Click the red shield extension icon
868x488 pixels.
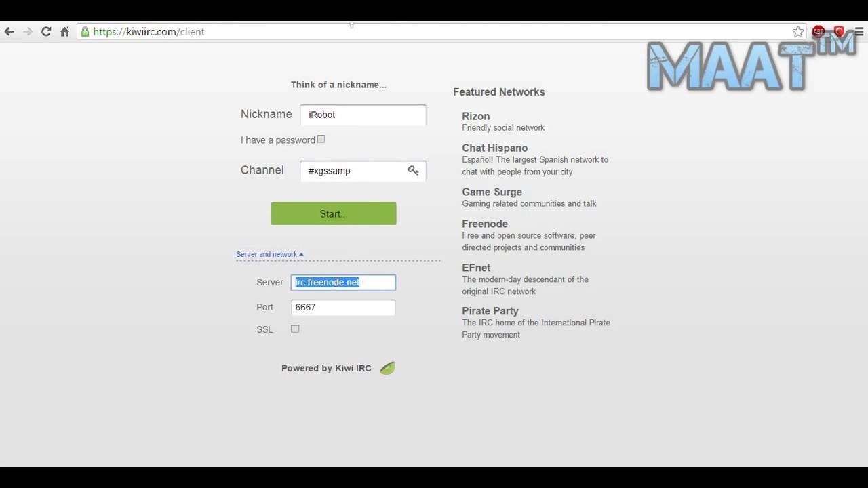(x=839, y=32)
